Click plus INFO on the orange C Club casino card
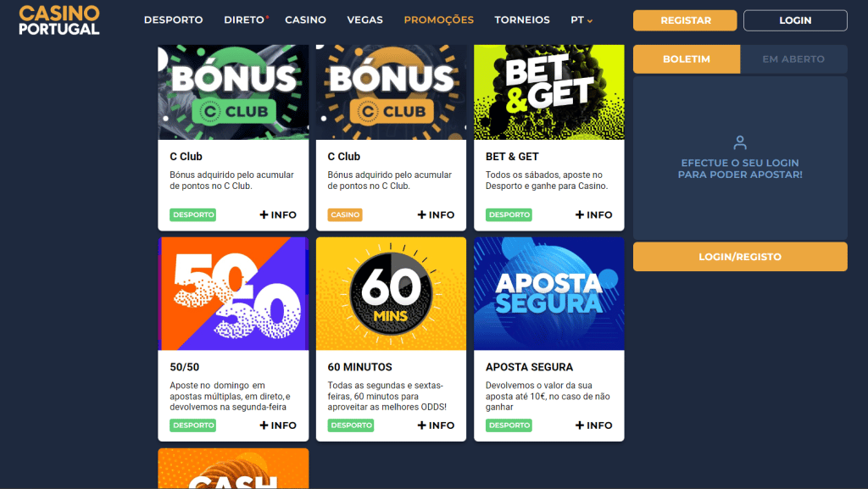Image resolution: width=868 pixels, height=489 pixels. 436,214
